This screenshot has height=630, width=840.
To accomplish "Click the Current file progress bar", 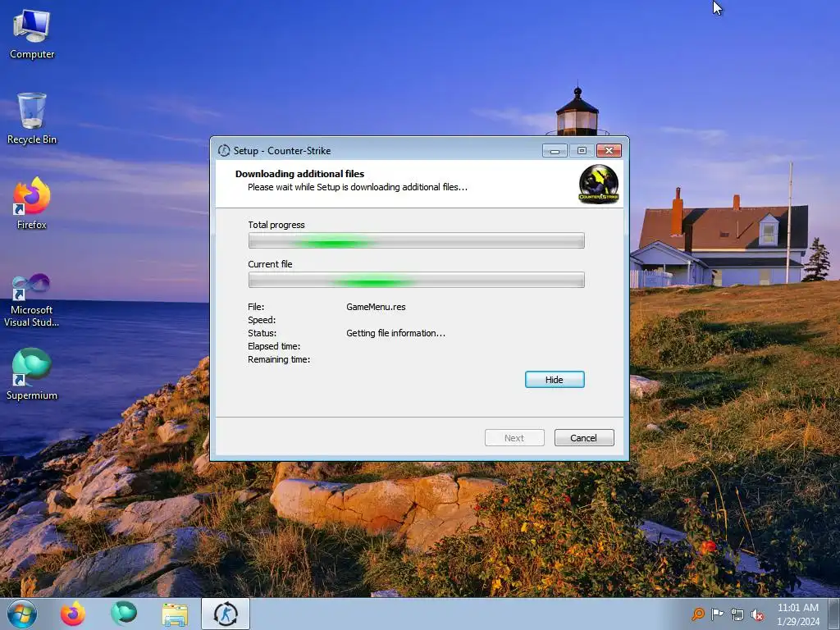I will [x=416, y=280].
